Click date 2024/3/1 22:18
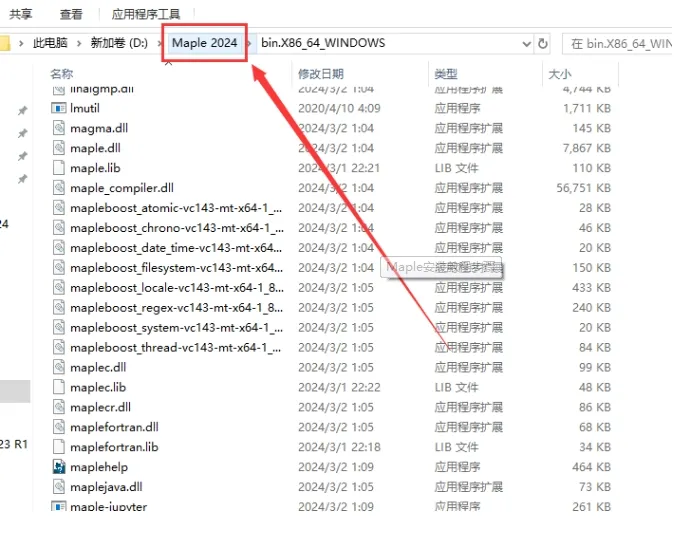The width and height of the screenshot is (683, 545). 339,447
